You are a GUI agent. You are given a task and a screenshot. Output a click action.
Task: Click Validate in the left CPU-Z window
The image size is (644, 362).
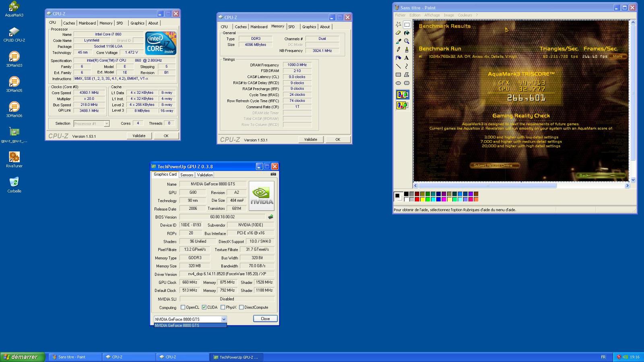point(139,136)
